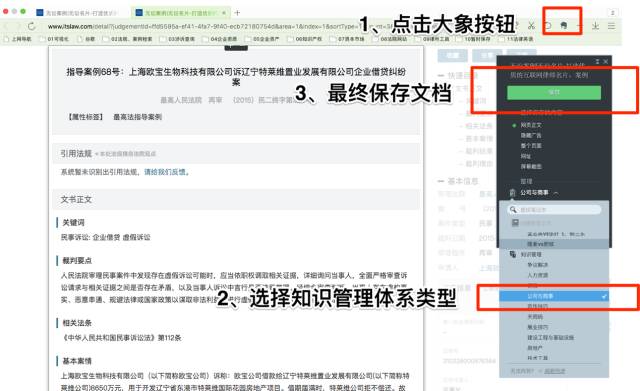Select the 整个页面 clip option

pyautogui.click(x=531, y=146)
